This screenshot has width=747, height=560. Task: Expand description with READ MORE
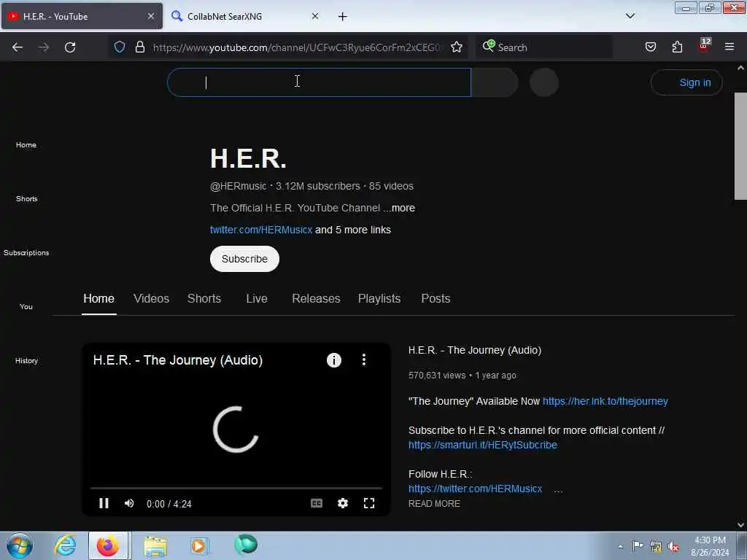pos(434,504)
